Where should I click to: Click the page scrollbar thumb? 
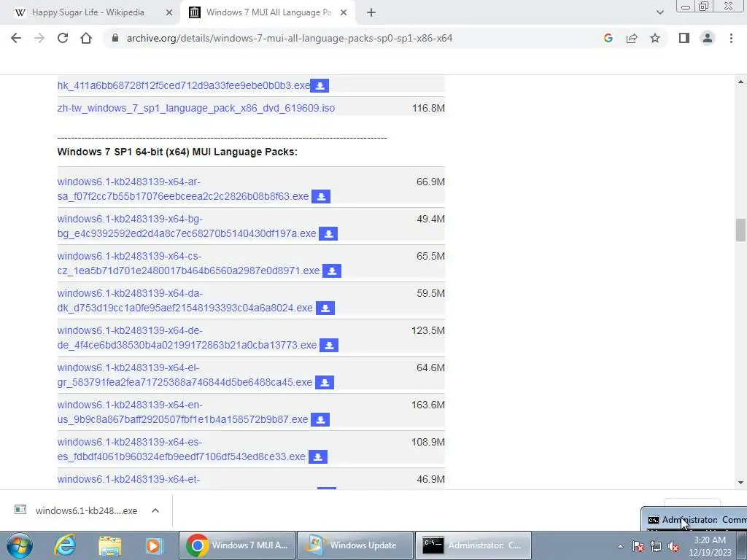coord(740,230)
